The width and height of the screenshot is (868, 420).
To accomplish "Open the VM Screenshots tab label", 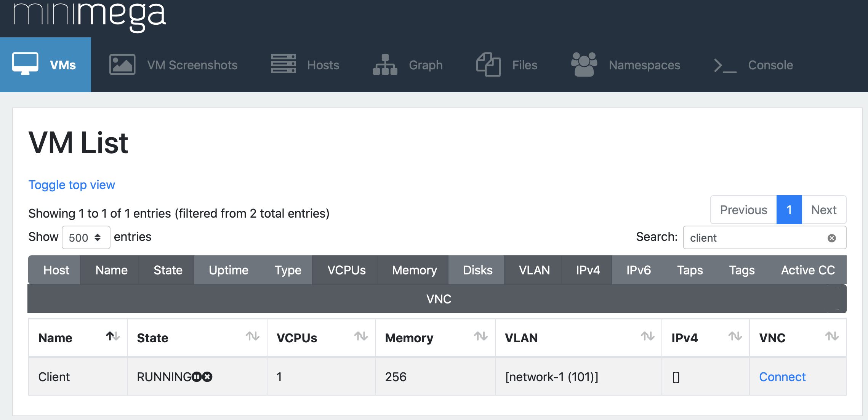I will click(192, 65).
